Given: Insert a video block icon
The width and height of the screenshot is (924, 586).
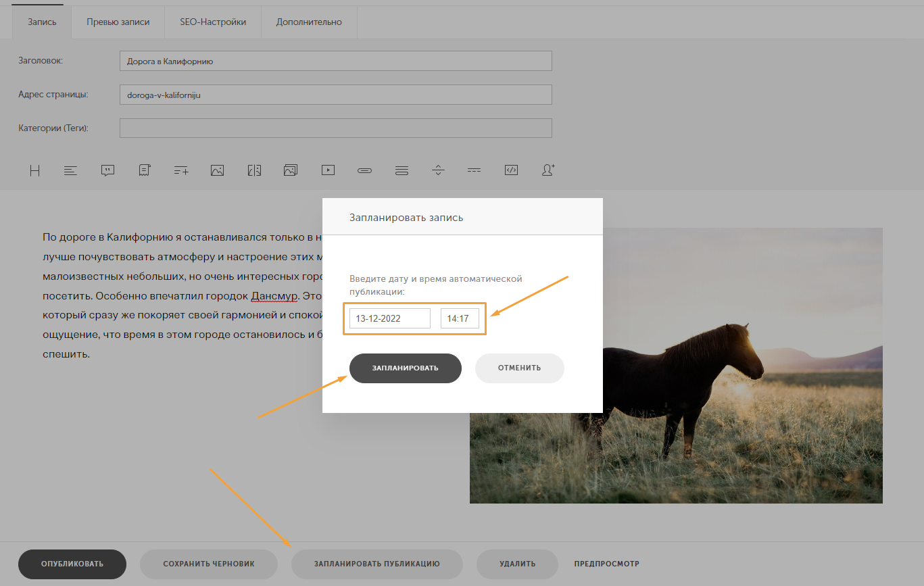Looking at the screenshot, I should click(328, 170).
